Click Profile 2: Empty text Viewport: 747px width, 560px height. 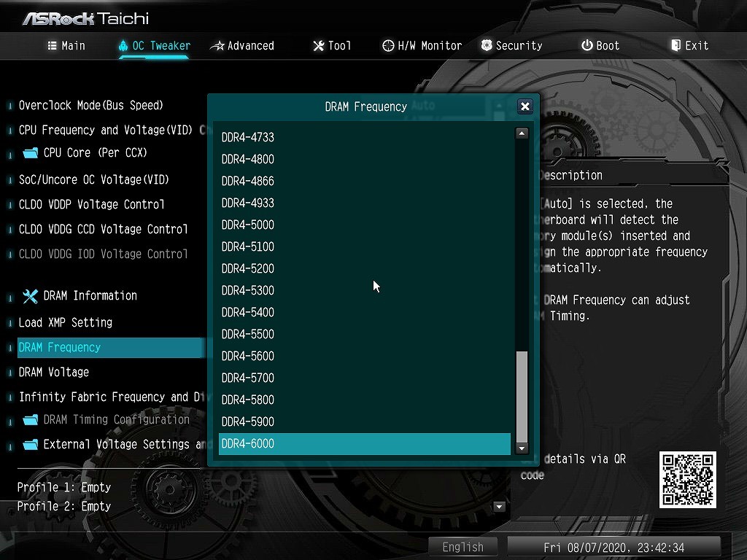pyautogui.click(x=64, y=506)
